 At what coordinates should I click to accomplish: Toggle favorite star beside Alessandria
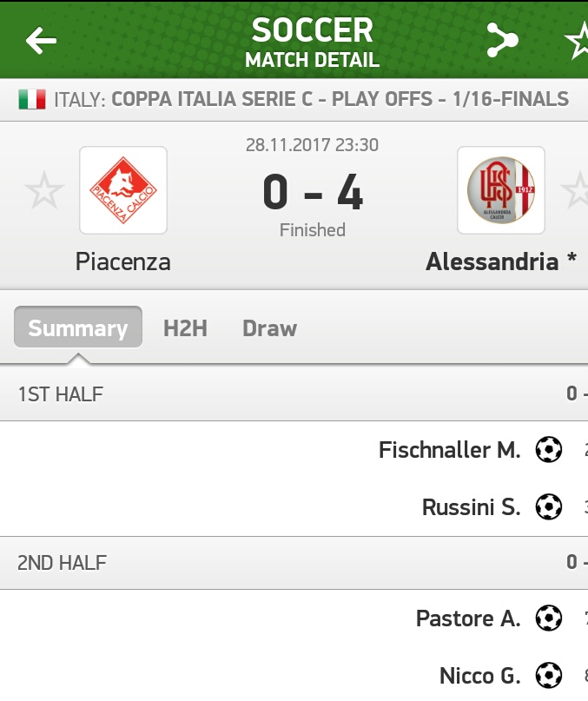(x=575, y=190)
